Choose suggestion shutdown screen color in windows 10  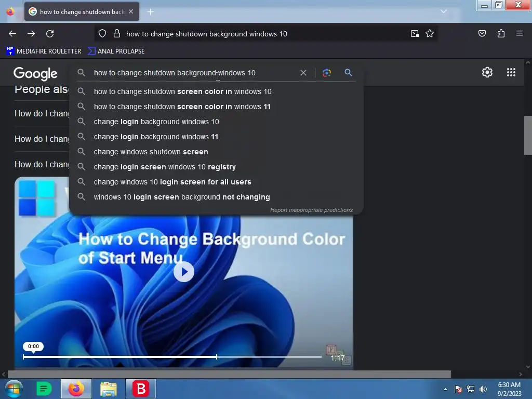[x=217, y=91]
